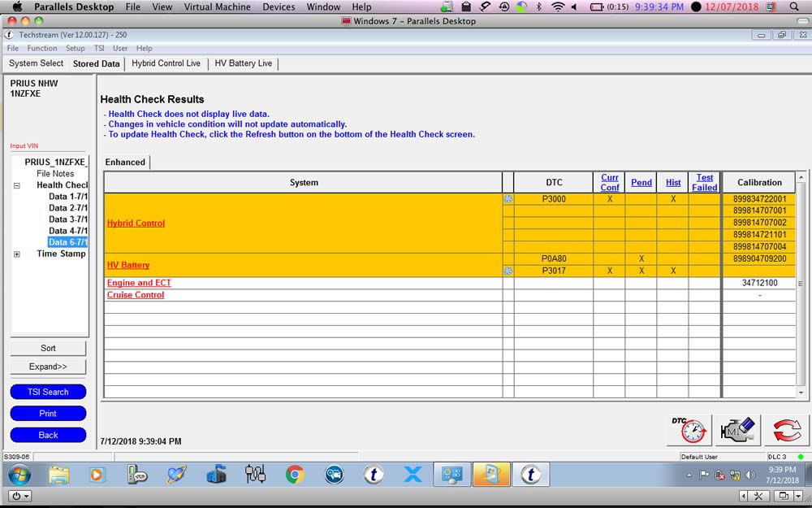
Task: Show hidden tray icons arrow
Action: (689, 475)
